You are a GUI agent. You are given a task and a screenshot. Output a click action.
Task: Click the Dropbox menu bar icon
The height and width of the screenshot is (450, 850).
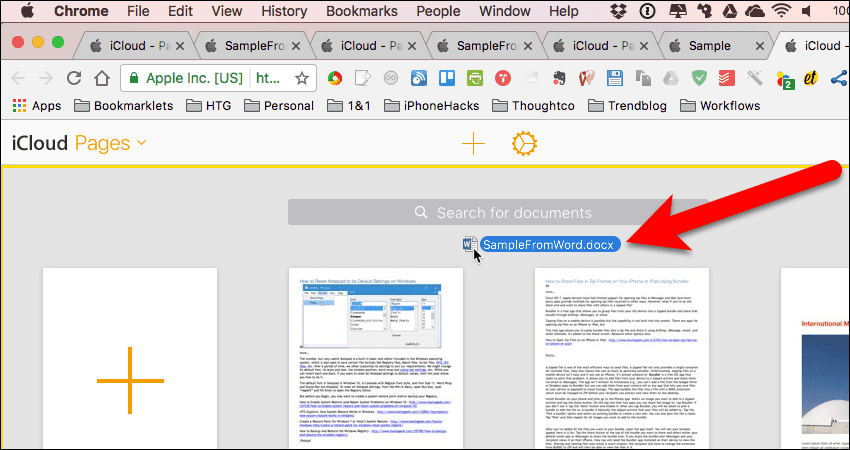(619, 10)
